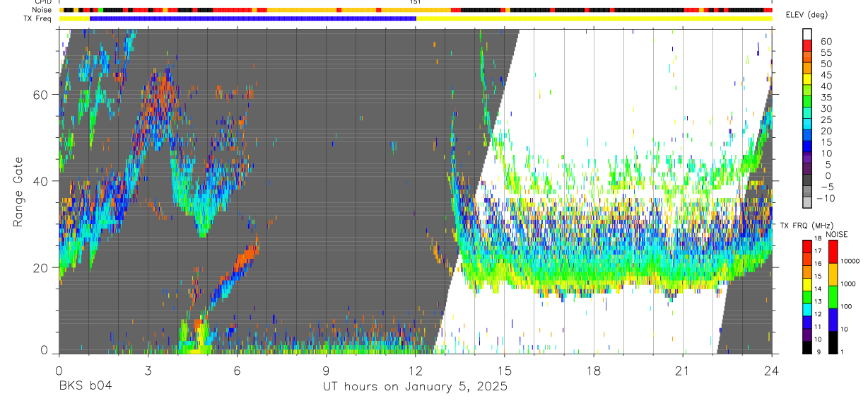The image size is (868, 401).
Task: Pick the blue 11–12 MHz segment of the TX FRQ colorbar
Action: coord(807,322)
